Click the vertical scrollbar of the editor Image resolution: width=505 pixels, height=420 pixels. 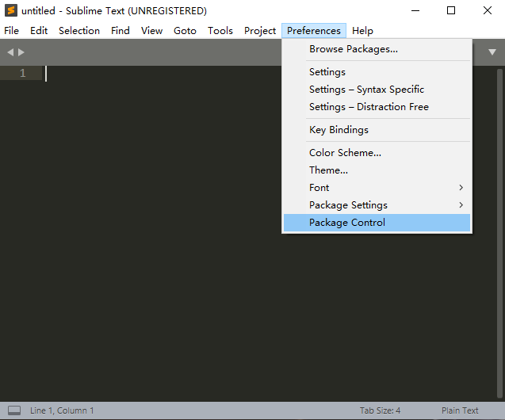[499, 233]
